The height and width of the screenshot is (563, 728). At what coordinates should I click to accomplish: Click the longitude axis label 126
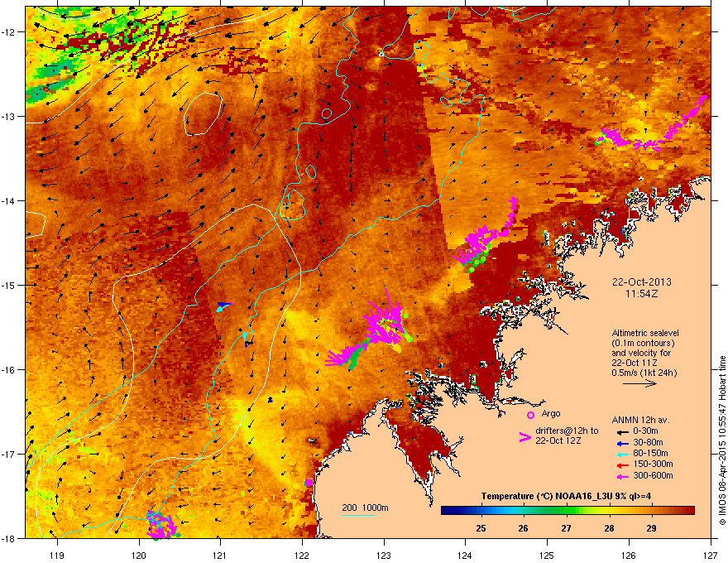[628, 555]
